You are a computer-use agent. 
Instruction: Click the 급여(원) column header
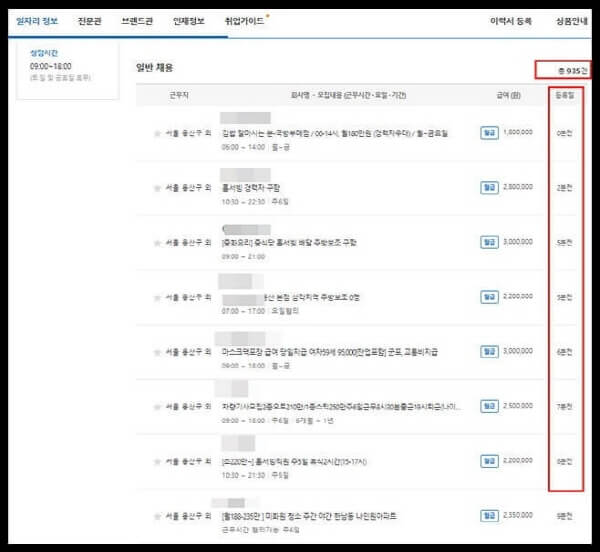point(508,95)
